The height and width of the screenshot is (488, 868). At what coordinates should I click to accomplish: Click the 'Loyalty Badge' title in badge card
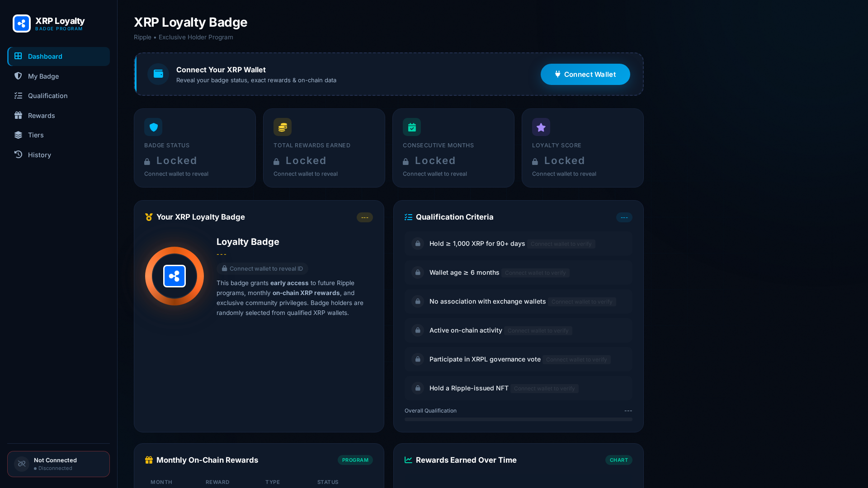pyautogui.click(x=248, y=242)
